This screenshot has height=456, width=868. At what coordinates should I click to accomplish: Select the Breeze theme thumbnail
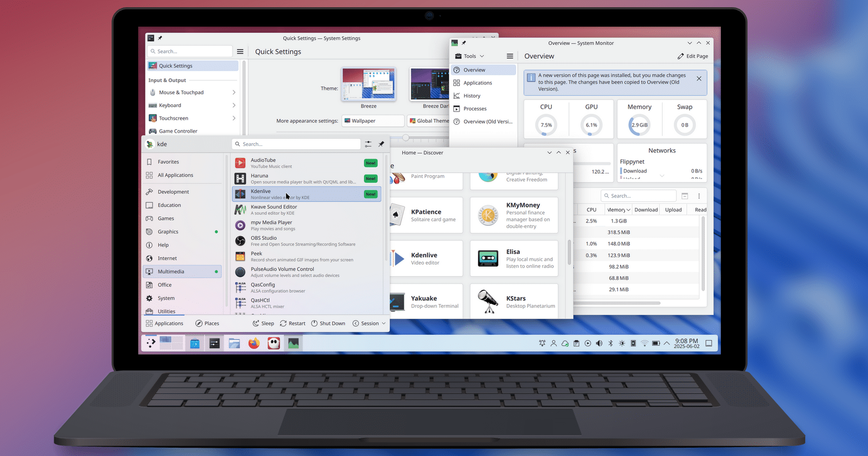369,84
